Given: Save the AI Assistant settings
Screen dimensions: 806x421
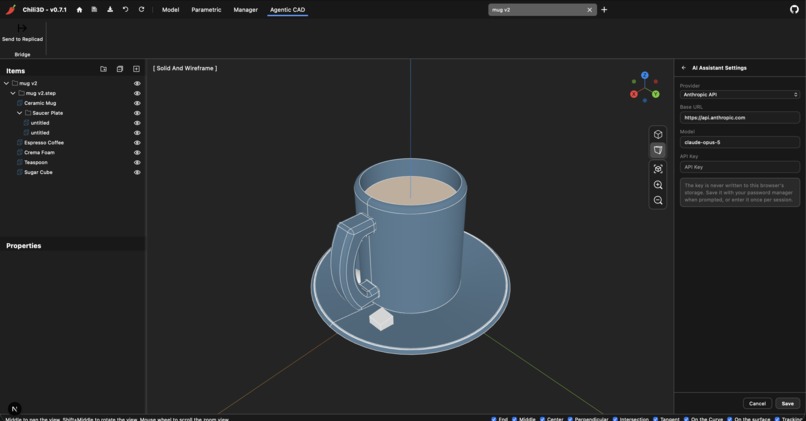Looking at the screenshot, I should coord(787,404).
